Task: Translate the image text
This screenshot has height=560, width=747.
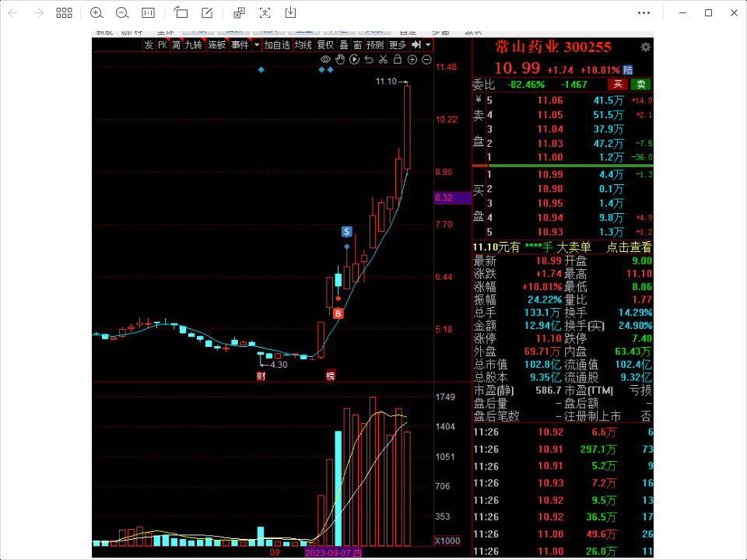Action: tap(239, 13)
